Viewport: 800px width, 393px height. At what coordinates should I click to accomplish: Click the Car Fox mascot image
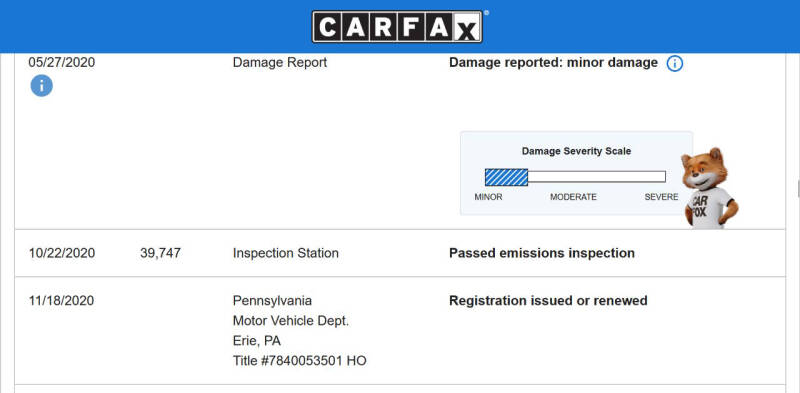[x=710, y=188]
